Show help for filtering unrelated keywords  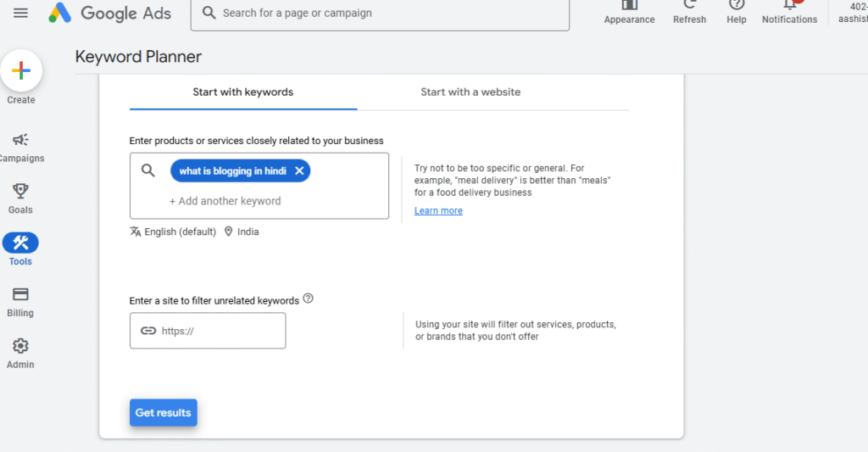[309, 299]
